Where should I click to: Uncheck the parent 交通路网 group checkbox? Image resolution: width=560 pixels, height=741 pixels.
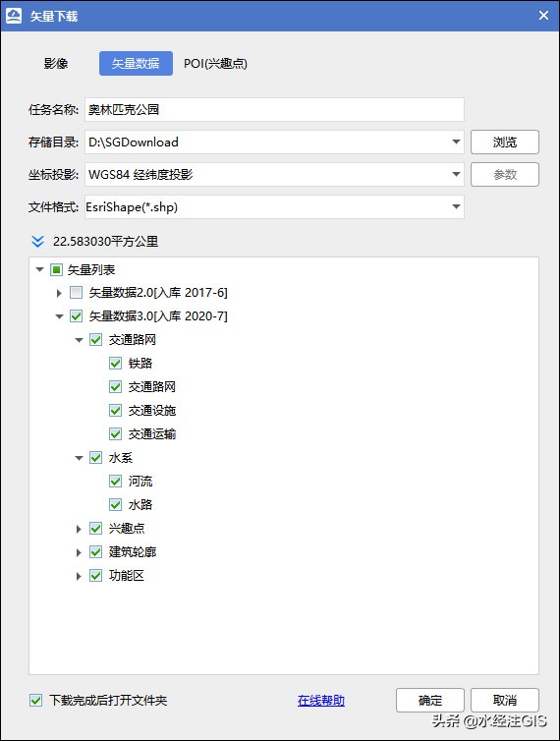96,340
